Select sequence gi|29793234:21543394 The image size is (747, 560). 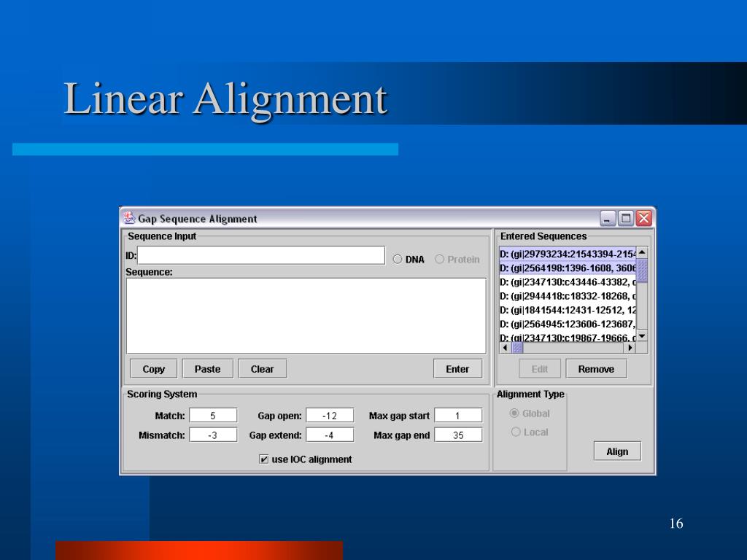click(568, 254)
